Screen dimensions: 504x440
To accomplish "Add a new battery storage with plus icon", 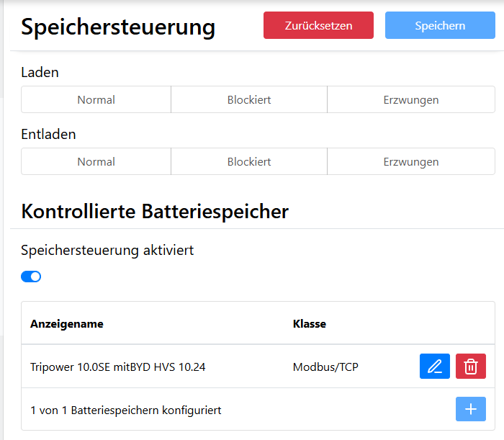I will (471, 409).
